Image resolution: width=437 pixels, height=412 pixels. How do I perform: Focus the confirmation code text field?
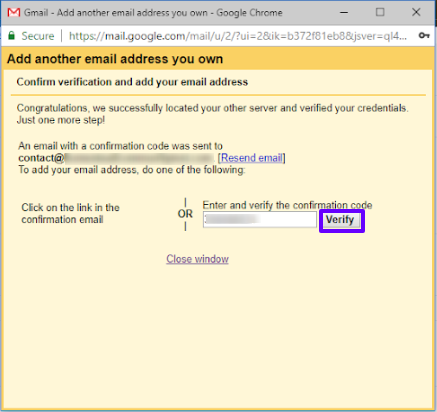pos(260,220)
